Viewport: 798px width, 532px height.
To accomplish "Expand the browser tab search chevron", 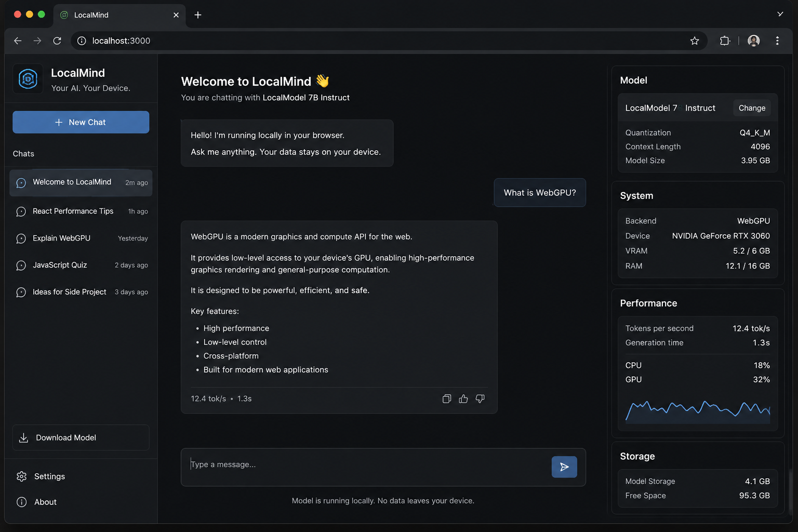I will [x=780, y=14].
